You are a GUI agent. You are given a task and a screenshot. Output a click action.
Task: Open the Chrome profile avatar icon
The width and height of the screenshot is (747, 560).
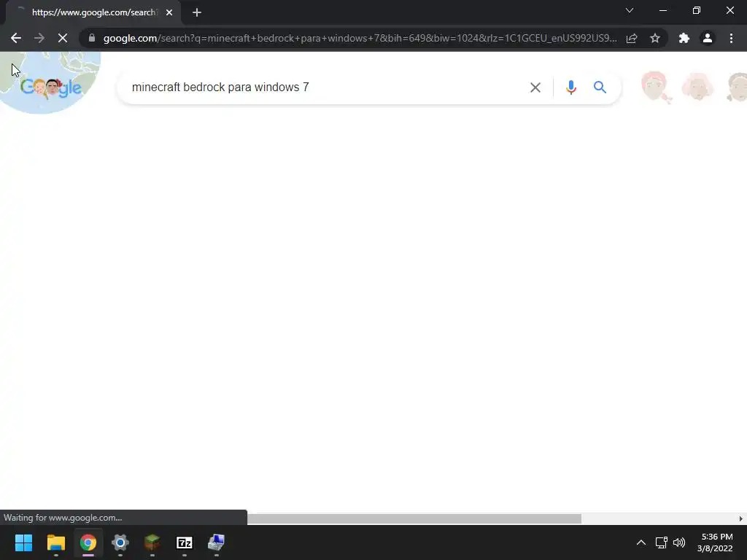point(708,38)
